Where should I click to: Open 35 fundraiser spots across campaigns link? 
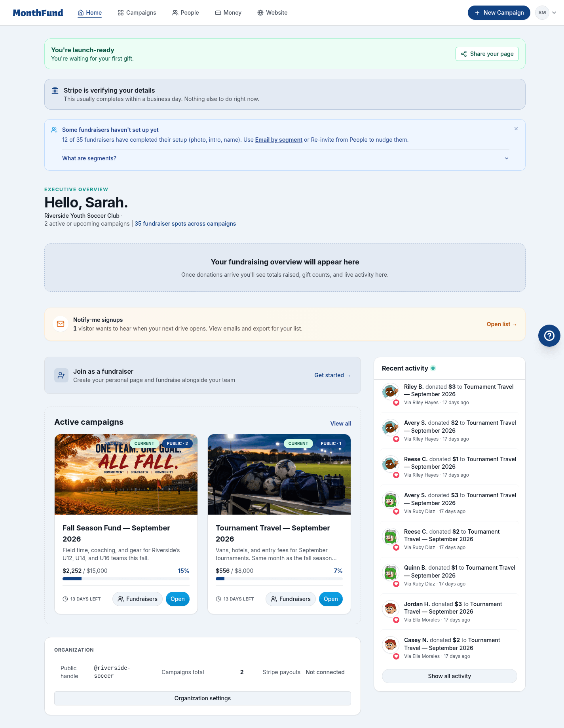click(185, 224)
